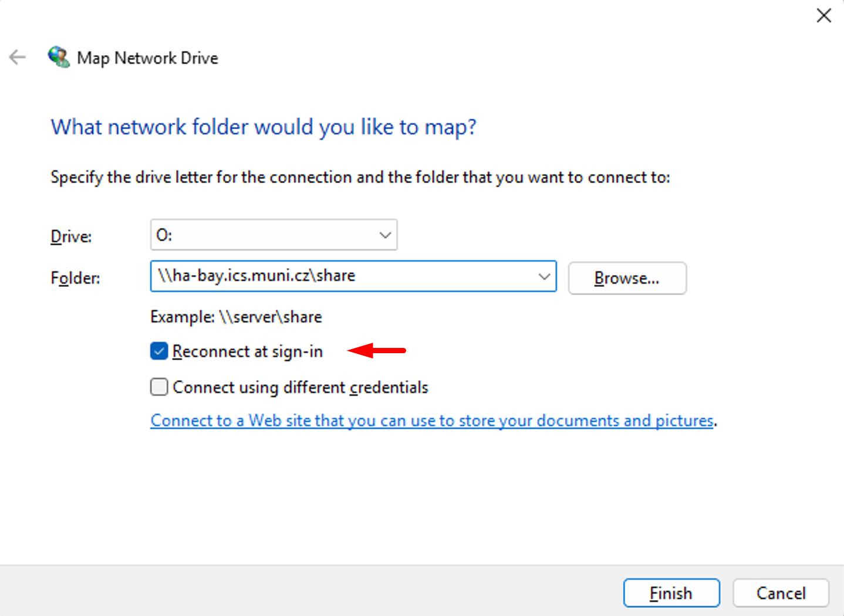Click the back arrow icon
The height and width of the screenshot is (616, 844).
[x=18, y=57]
